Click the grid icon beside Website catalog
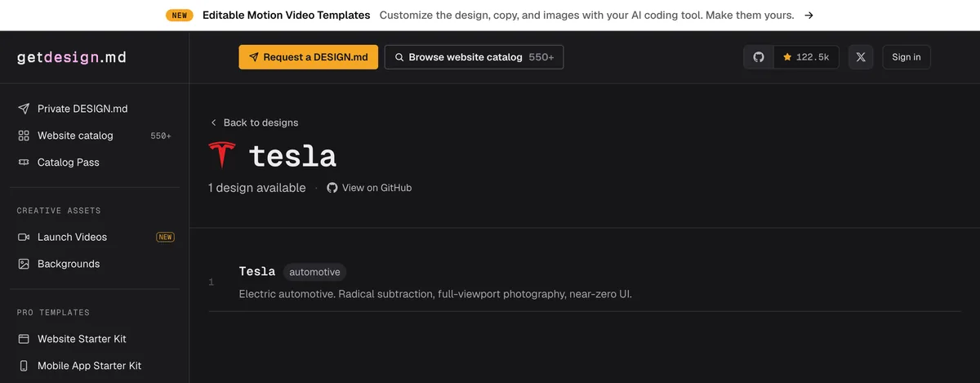 (24, 136)
